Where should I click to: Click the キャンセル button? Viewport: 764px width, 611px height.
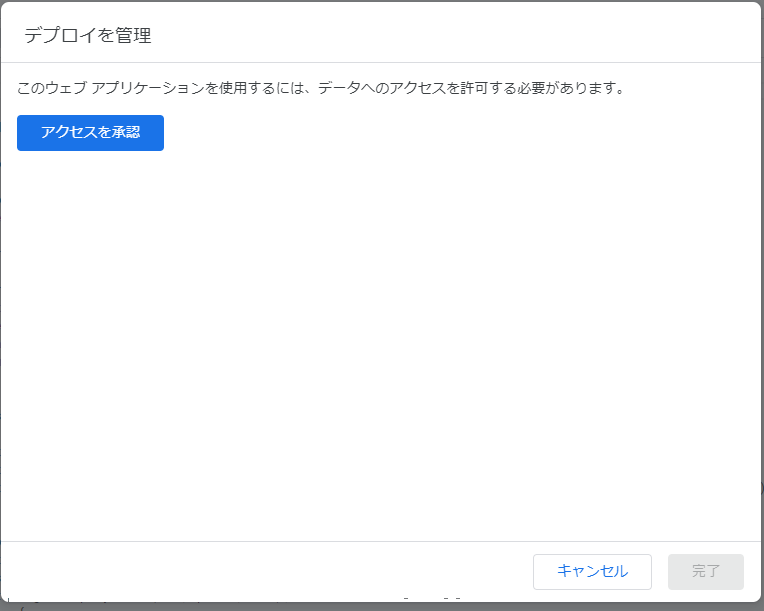[592, 572]
